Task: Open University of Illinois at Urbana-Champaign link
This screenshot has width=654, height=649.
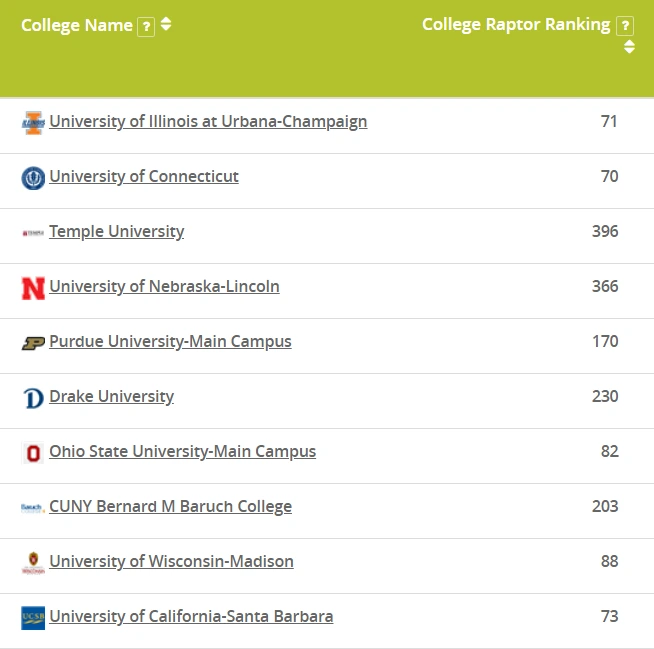Action: click(x=208, y=122)
